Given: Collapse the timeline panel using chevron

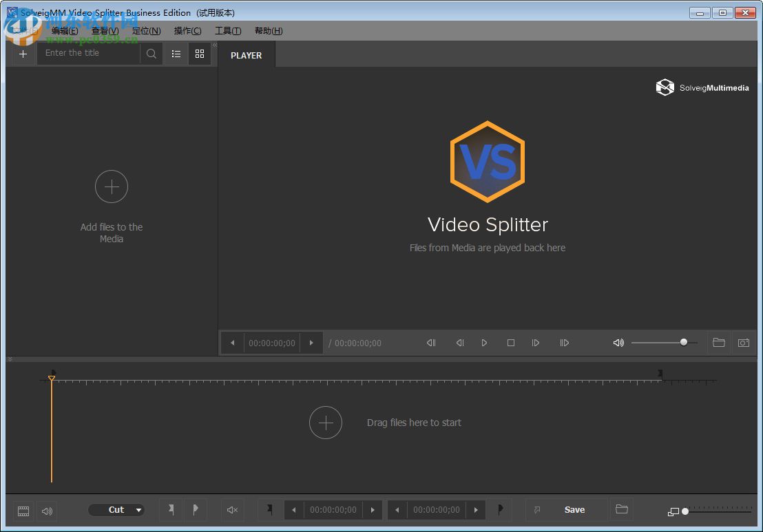Looking at the screenshot, I should 10,359.
